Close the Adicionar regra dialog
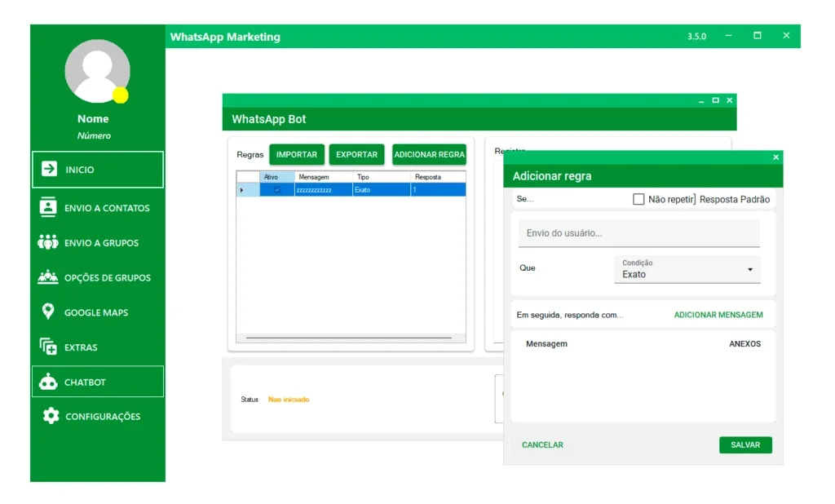 click(x=776, y=157)
